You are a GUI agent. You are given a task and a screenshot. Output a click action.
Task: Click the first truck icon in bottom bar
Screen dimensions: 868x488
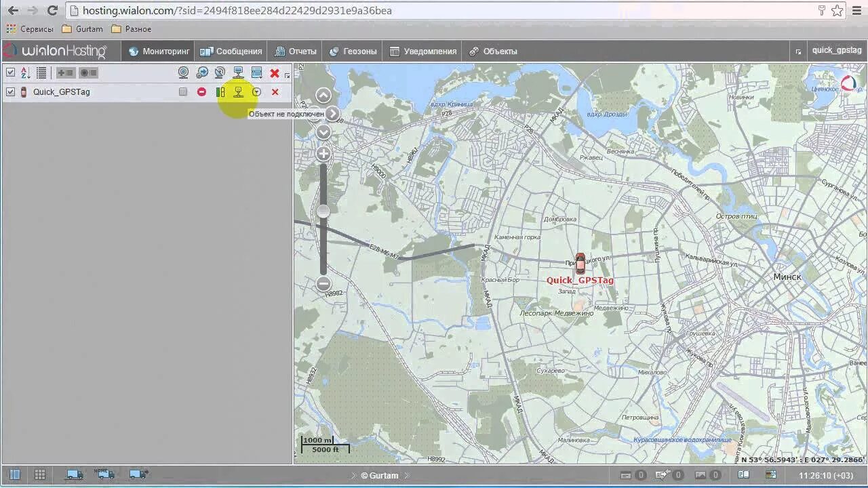[73, 475]
